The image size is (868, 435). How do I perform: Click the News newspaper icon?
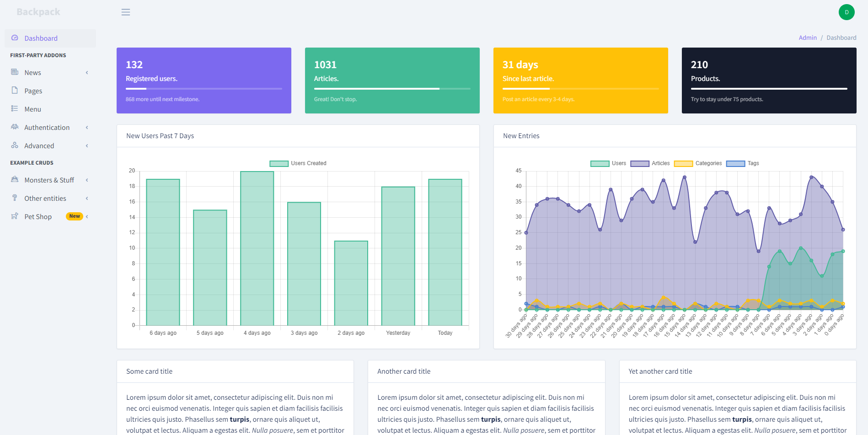15,72
